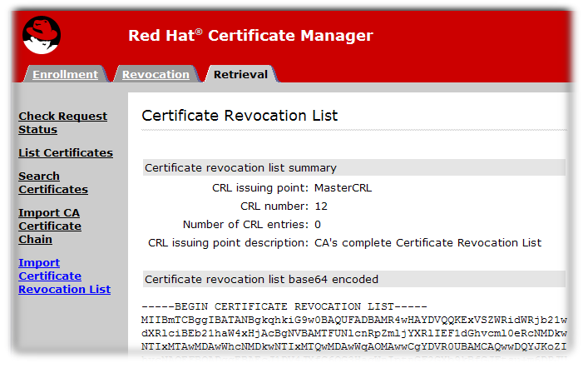Click Import CA Certificate Chain link

[50, 226]
